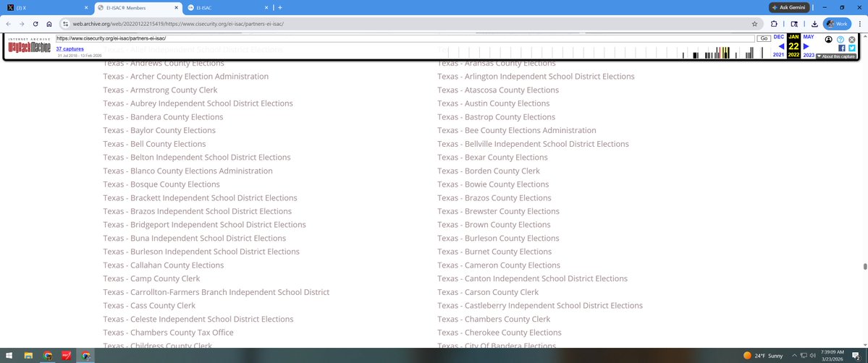Open the Facebook share icon in Wayback toolbar
Screen dimensions: 868x363
click(842, 48)
